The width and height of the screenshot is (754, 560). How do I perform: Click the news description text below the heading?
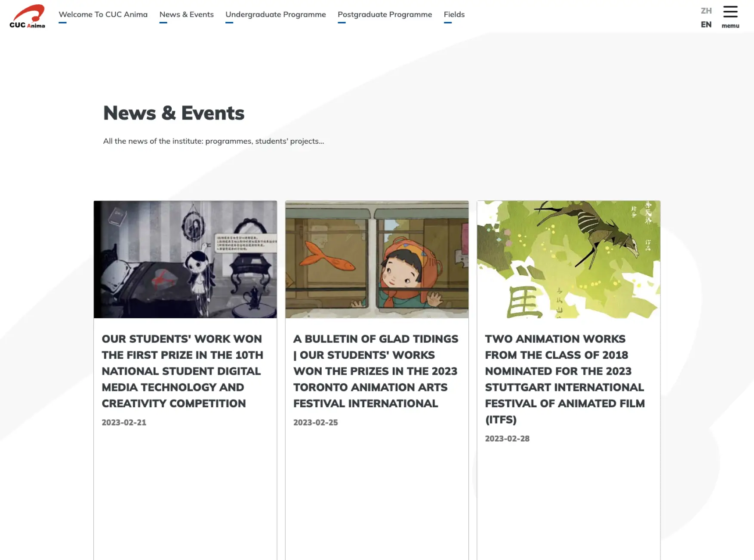[x=213, y=141]
